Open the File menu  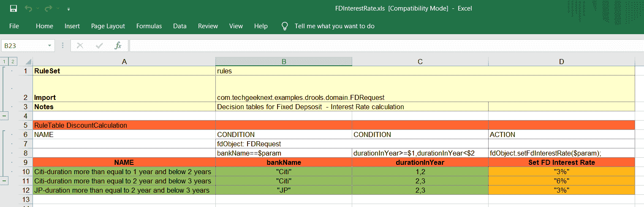[x=14, y=26]
